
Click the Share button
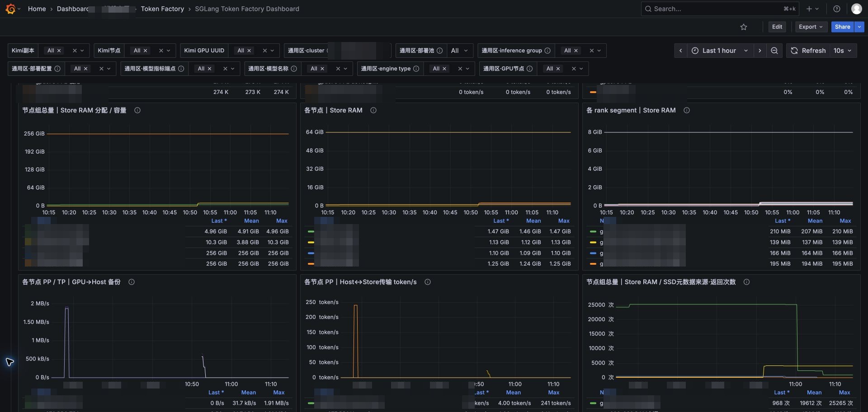pyautogui.click(x=843, y=27)
